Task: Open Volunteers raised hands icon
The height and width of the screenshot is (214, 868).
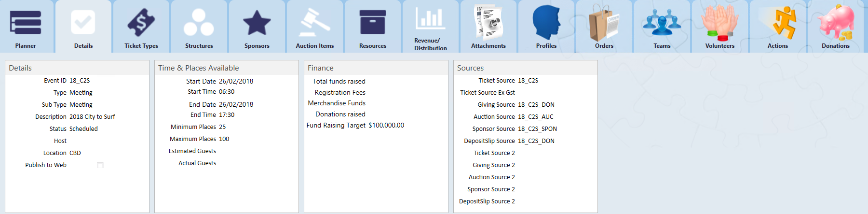Action: pos(719,23)
